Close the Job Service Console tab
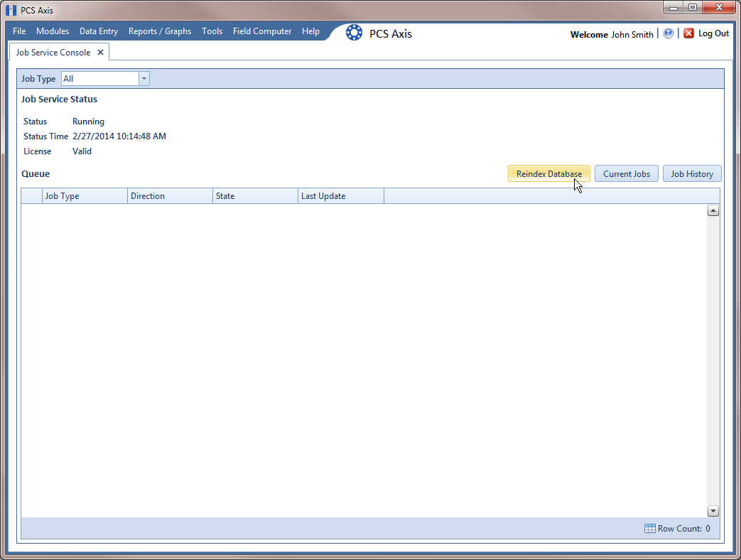The image size is (741, 560). [100, 53]
